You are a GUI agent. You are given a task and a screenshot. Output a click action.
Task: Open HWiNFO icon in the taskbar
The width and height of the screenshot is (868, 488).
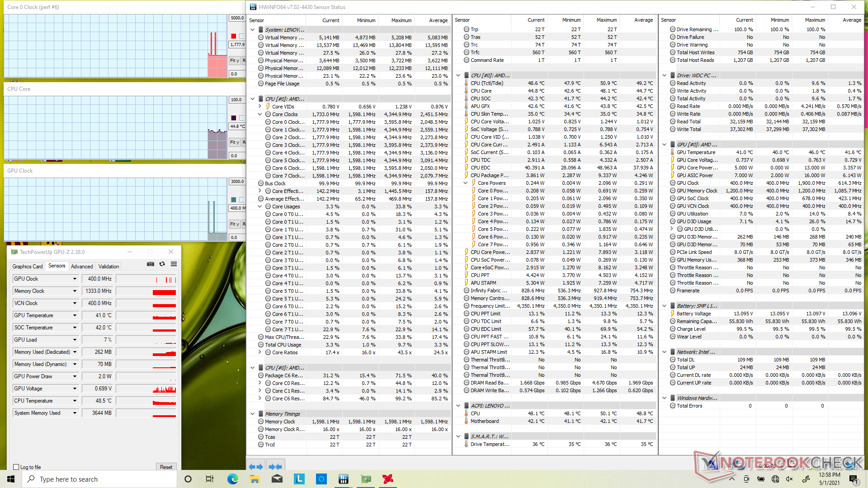(x=344, y=479)
